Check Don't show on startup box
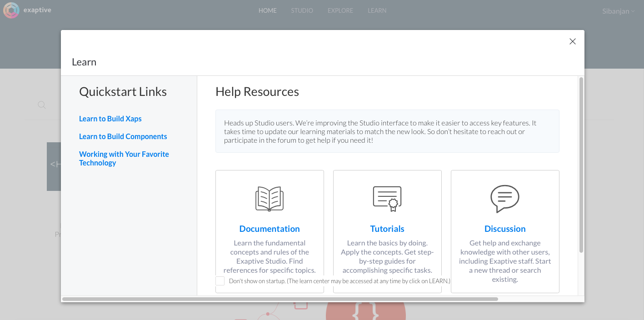 (x=220, y=281)
